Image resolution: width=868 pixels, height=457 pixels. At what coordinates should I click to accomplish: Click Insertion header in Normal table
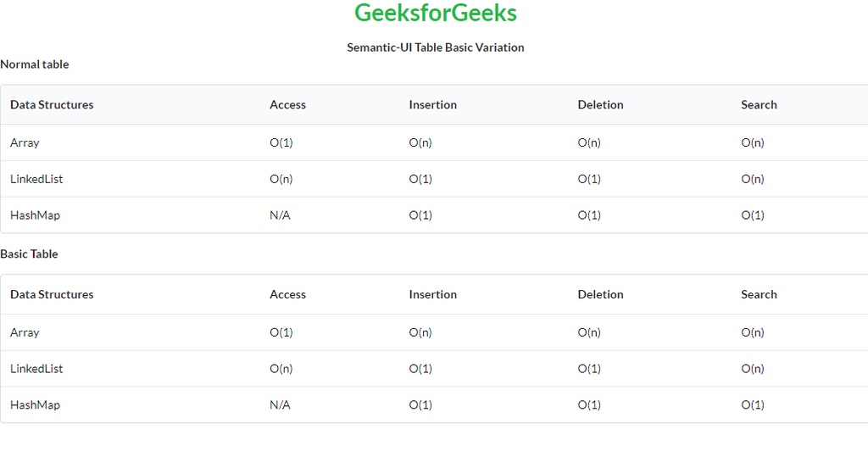click(432, 105)
